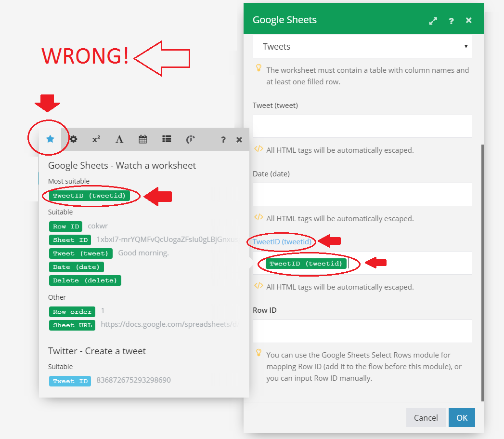The height and width of the screenshot is (439, 504).
Task: Open the math functions x² tab
Action: click(x=96, y=139)
